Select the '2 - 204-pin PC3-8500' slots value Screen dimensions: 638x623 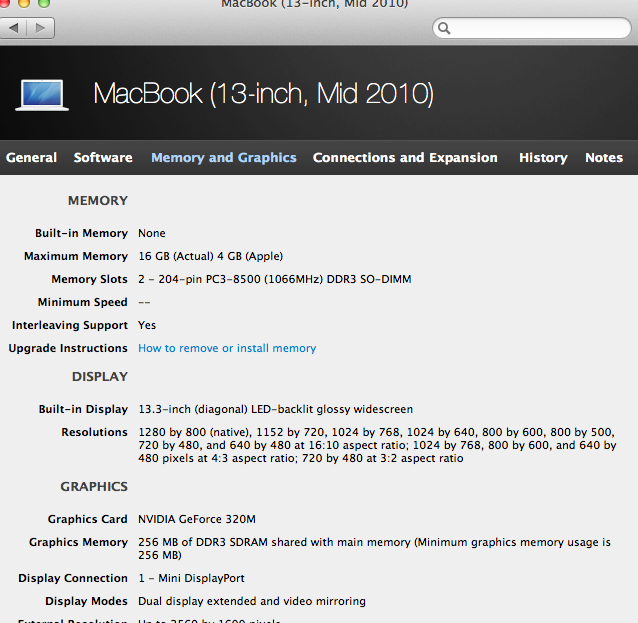275,279
